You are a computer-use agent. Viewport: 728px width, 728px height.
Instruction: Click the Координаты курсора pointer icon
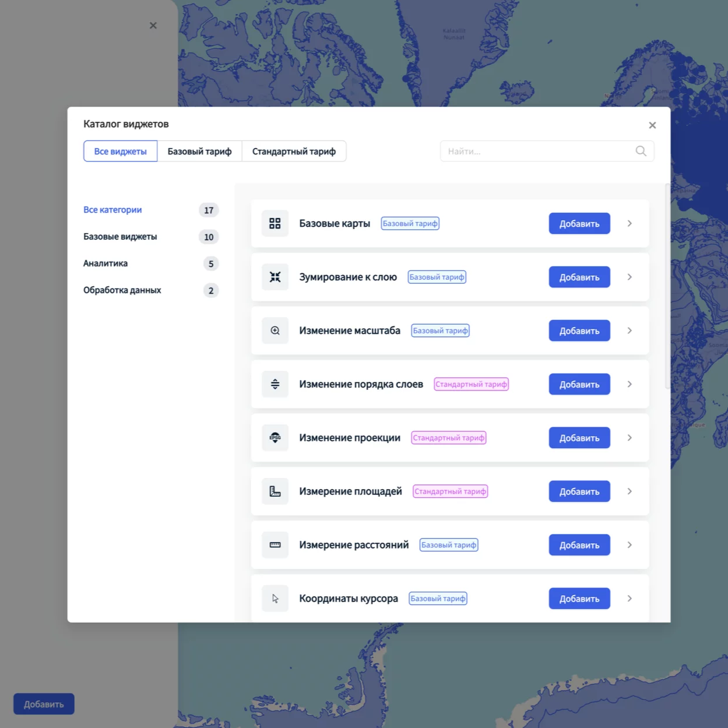point(275,599)
